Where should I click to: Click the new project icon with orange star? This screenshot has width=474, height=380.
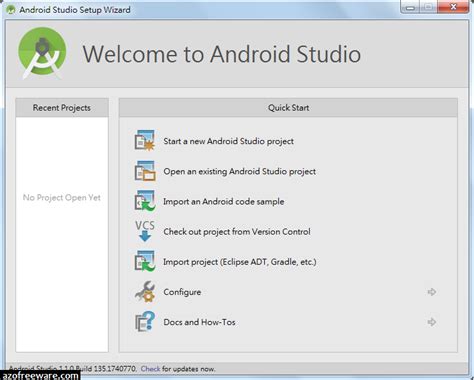tap(145, 141)
